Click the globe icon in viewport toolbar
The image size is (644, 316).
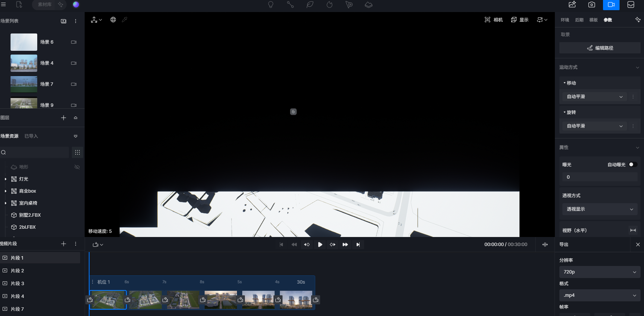[x=113, y=20]
